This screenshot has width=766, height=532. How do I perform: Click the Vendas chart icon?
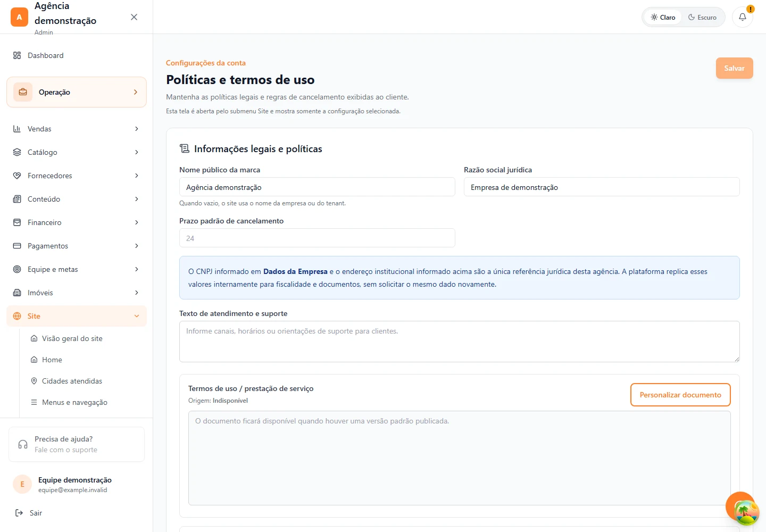pos(17,129)
